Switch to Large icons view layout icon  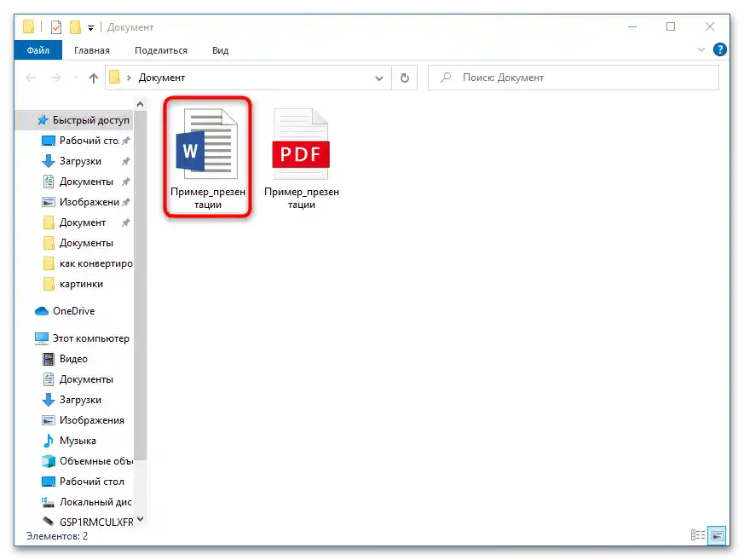coord(717,535)
